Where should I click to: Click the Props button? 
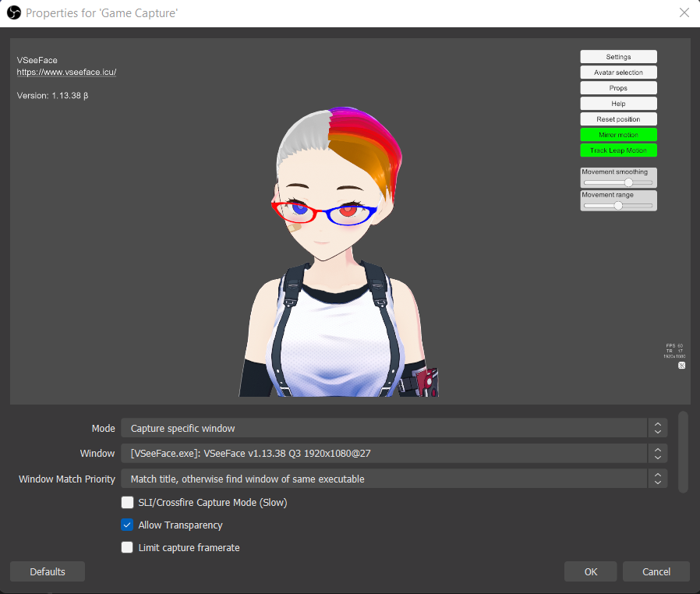click(x=618, y=88)
